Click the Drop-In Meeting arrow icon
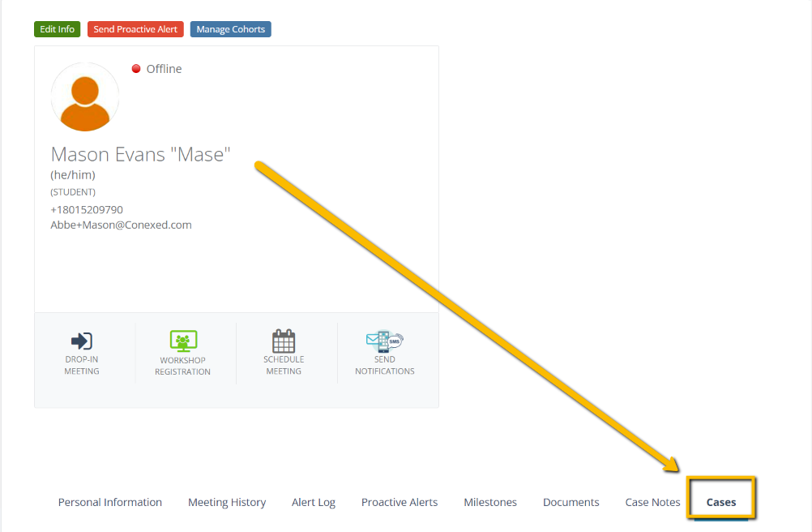Screen dimensions: 812x532 pyautogui.click(x=82, y=341)
